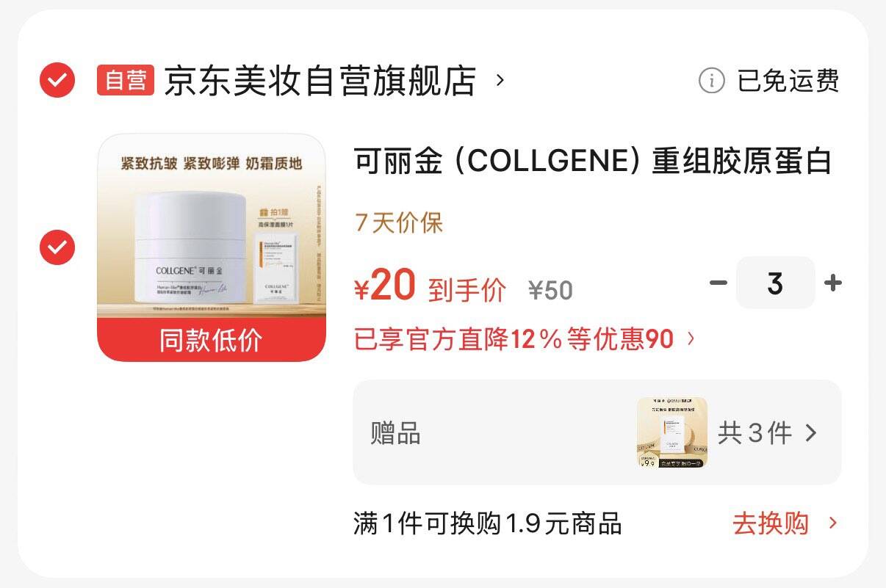Decrease quantity with the minus icon
886x588 pixels.
718,283
